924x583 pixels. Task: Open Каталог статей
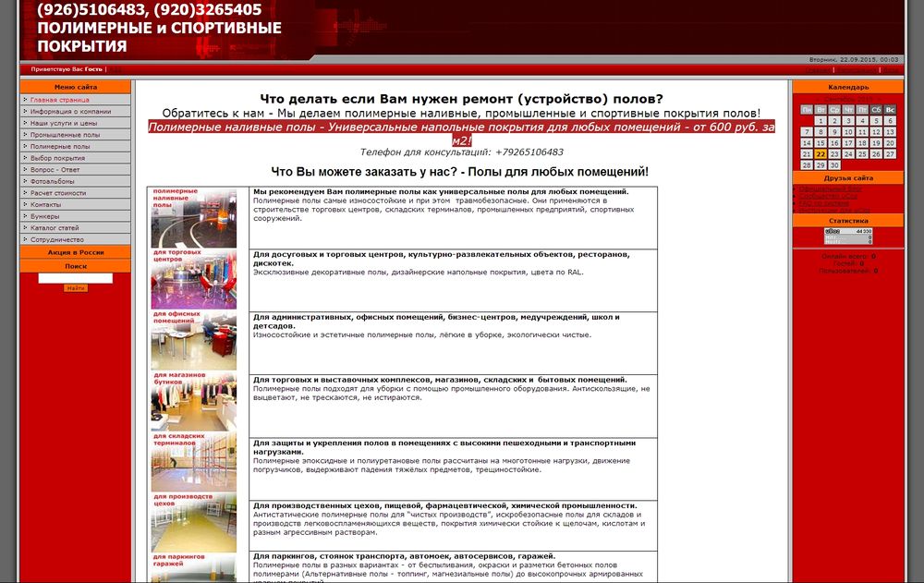[x=55, y=227]
